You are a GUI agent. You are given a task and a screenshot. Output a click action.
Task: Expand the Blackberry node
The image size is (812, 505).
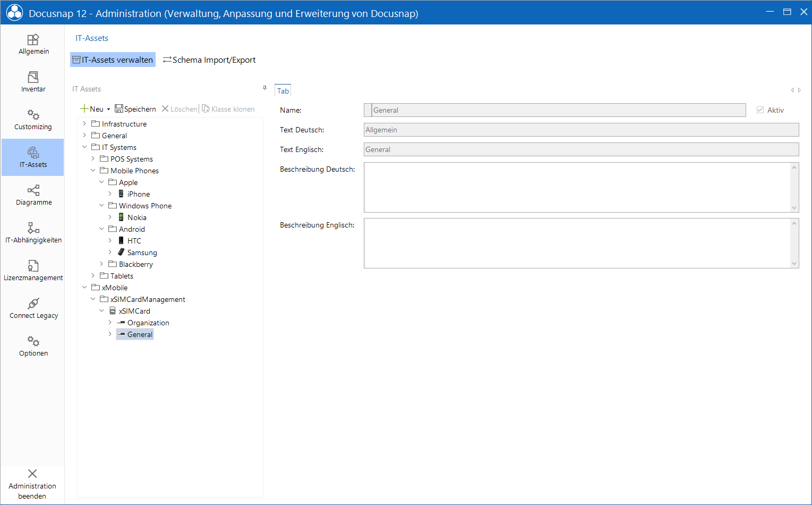coord(101,264)
